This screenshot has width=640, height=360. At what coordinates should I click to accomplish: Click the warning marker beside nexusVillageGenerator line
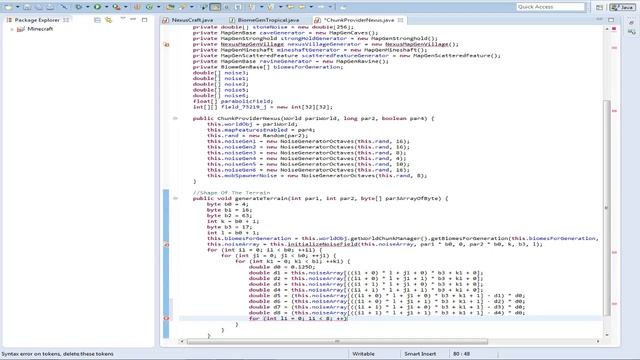166,44
